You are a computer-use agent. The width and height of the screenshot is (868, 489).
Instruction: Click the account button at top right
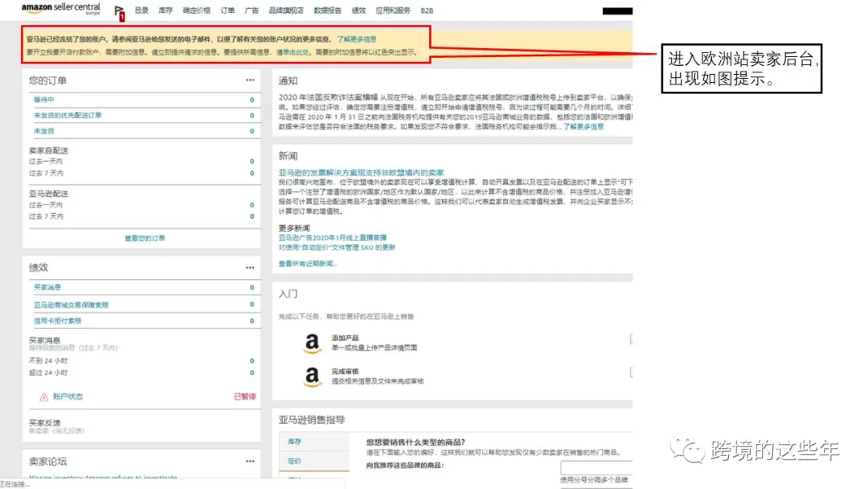pyautogui.click(x=617, y=11)
